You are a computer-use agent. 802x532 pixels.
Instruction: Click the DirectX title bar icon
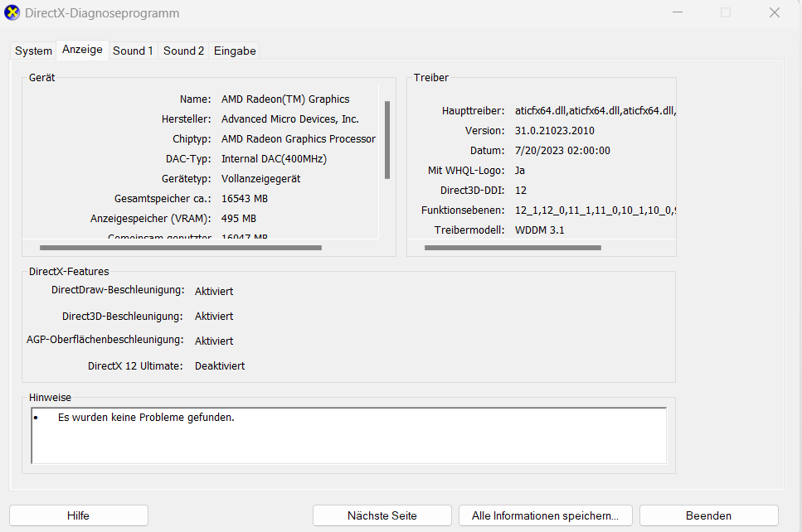(12, 12)
